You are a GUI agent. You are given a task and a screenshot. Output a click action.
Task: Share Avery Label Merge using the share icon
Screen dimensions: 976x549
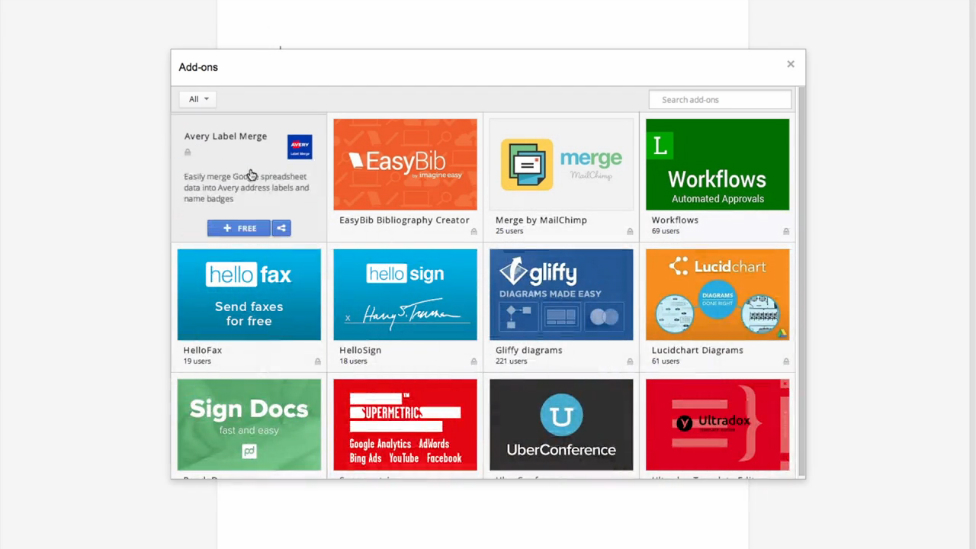tap(281, 228)
